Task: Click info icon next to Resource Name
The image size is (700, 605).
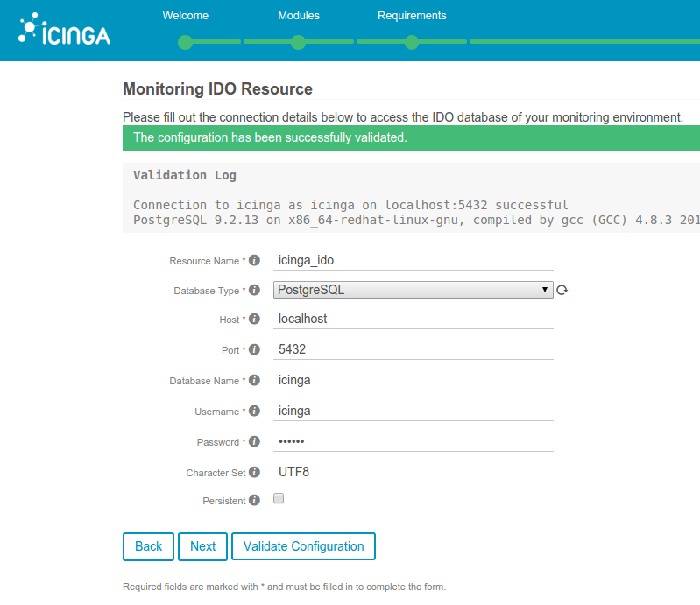Action: pyautogui.click(x=254, y=260)
